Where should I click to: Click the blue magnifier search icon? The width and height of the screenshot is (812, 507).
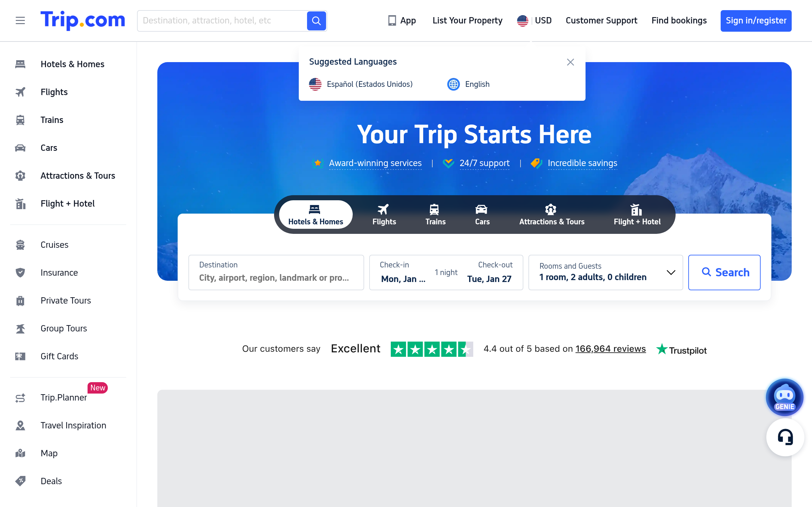point(316,21)
